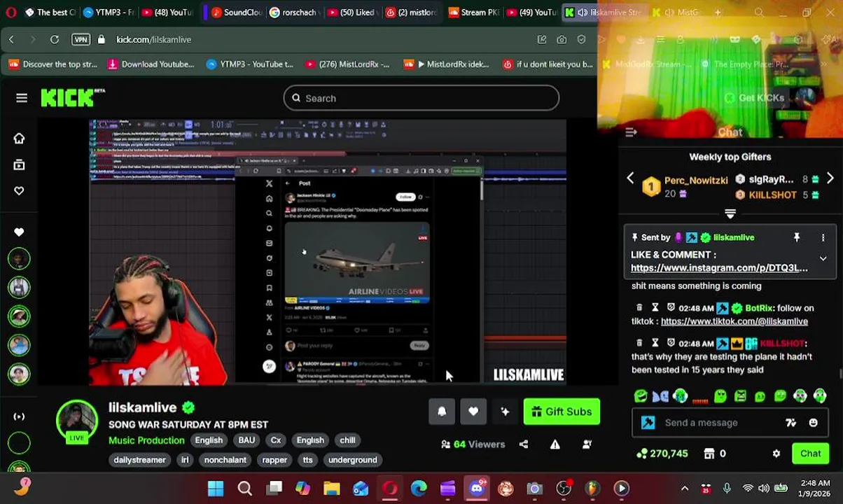Open chat settings gear
This screenshot has height=504, width=843.
[776, 454]
